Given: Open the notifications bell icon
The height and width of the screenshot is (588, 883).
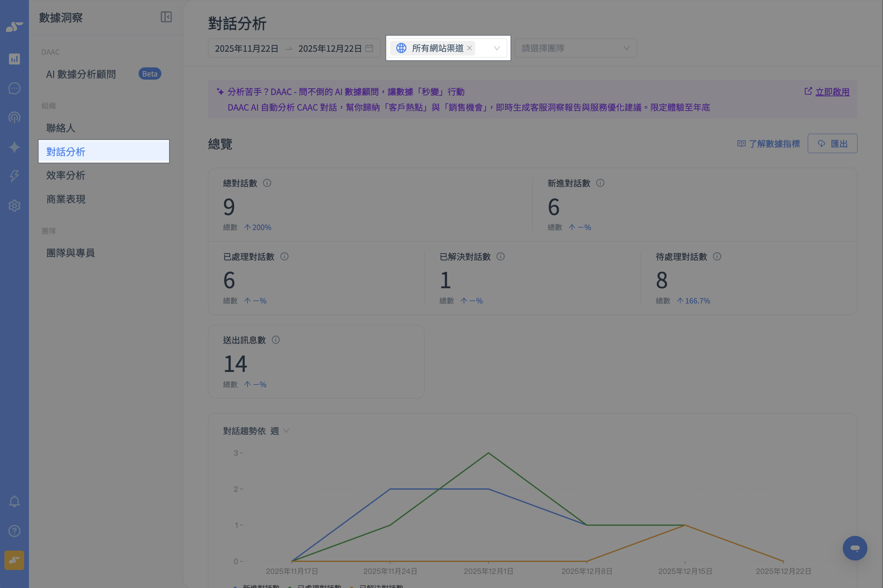Looking at the screenshot, I should click(14, 501).
